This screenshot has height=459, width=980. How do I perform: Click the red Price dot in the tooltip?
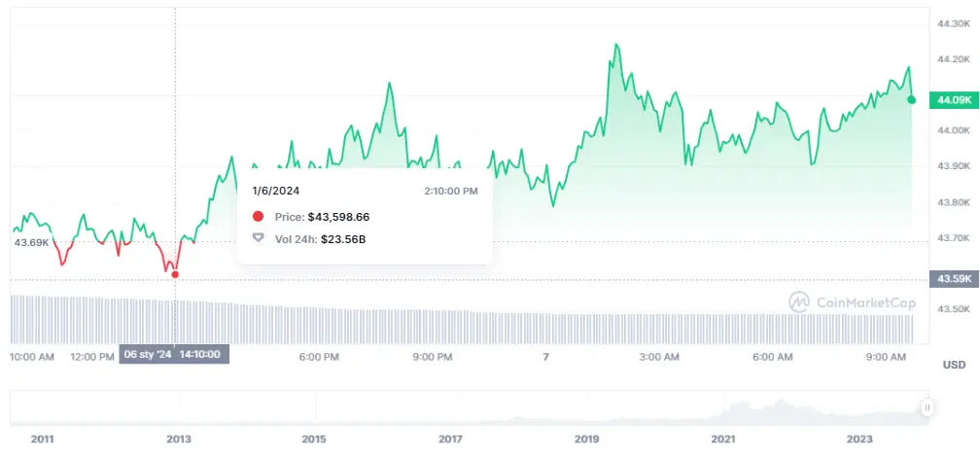pos(258,217)
